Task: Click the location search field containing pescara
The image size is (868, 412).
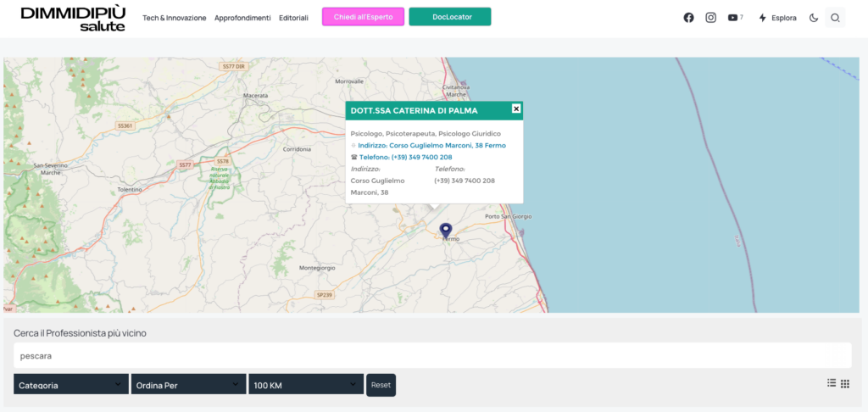Action: click(x=432, y=355)
